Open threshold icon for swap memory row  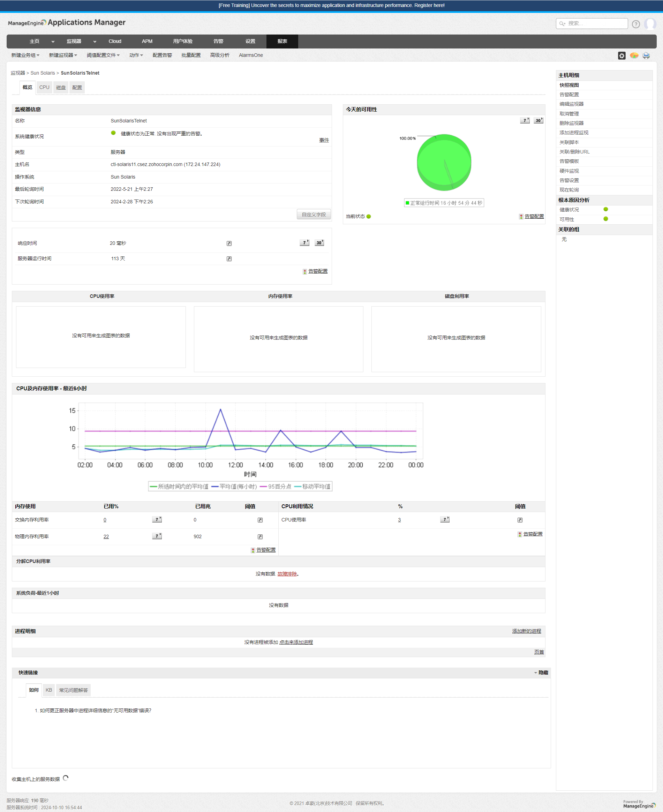(260, 520)
